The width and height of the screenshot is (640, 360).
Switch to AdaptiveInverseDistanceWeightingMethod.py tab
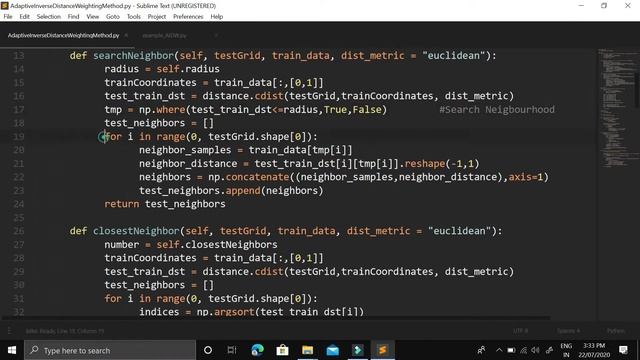tap(63, 36)
